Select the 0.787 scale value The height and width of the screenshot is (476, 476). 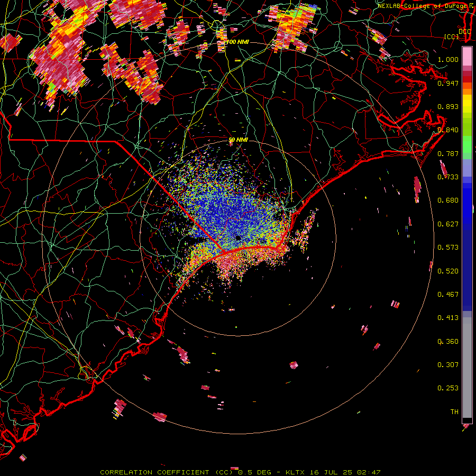(x=448, y=153)
